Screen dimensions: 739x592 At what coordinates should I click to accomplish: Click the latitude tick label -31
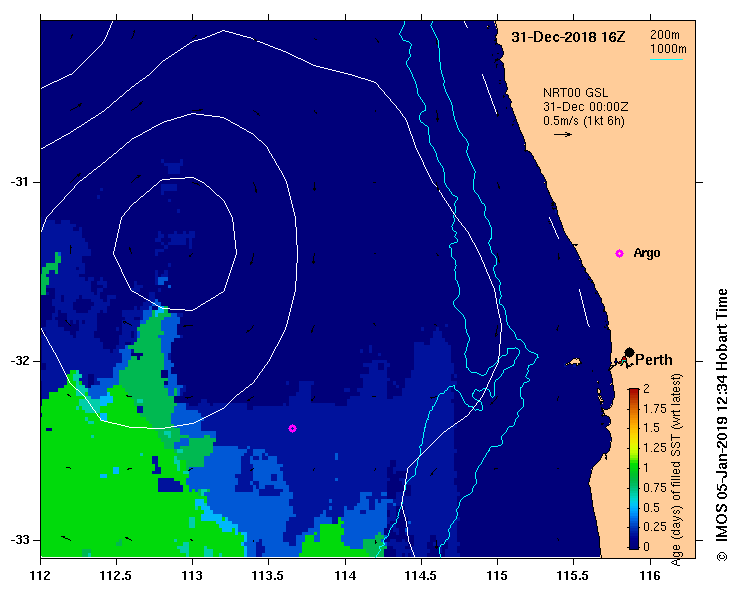19,182
